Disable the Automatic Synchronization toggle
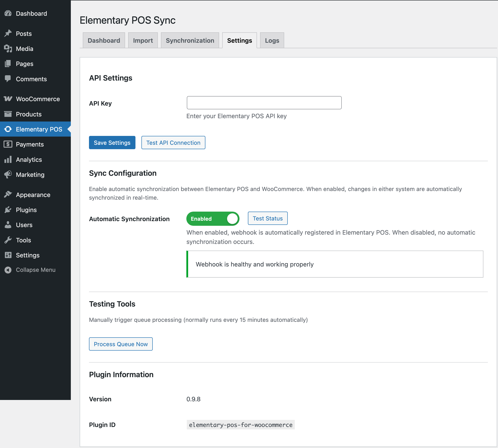 [213, 219]
